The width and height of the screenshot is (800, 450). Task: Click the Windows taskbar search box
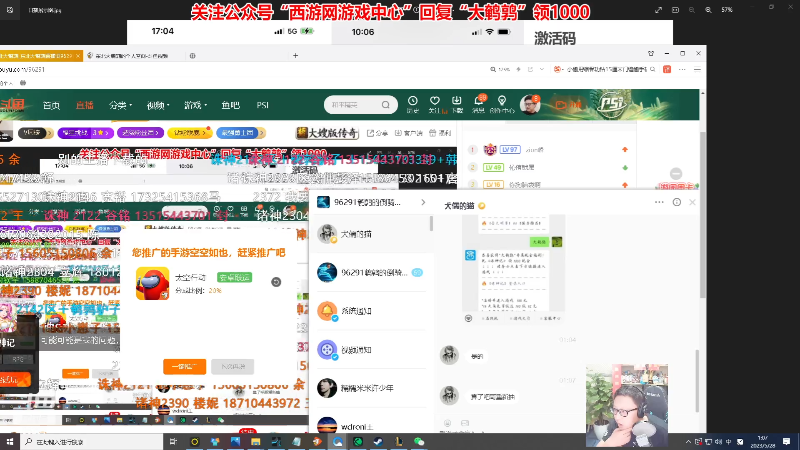92,442
